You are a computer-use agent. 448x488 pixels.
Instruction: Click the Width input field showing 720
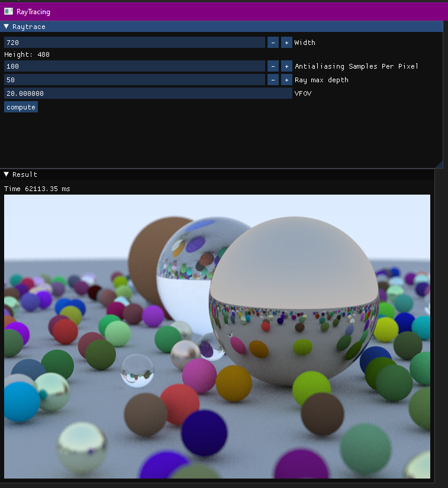pos(134,43)
